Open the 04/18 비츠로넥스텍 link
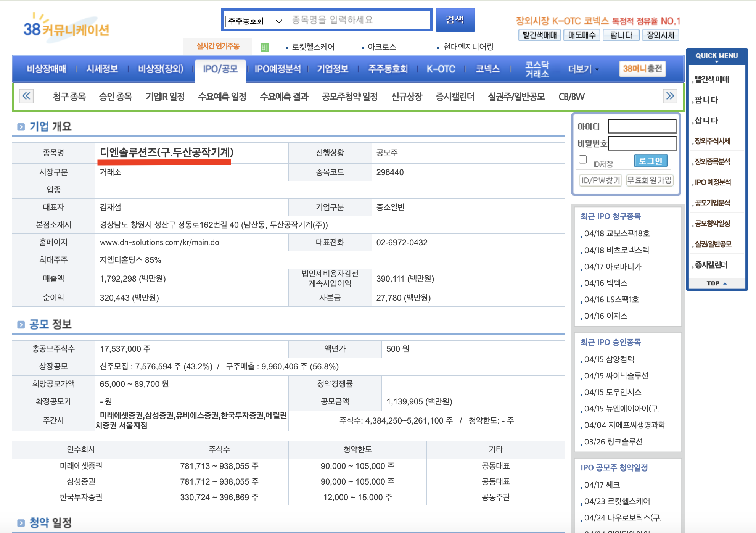Viewport: 756px width, 533px height. [x=616, y=250]
